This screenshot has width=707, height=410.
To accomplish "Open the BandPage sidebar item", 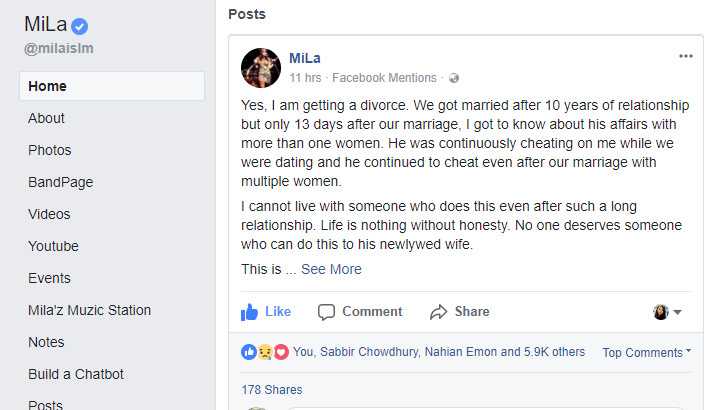I will coord(60,182).
